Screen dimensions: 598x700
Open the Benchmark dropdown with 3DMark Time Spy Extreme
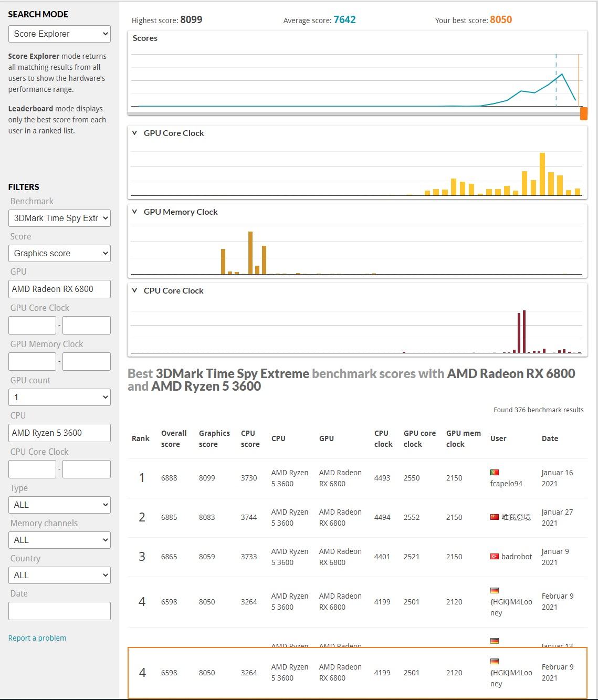pyautogui.click(x=59, y=218)
